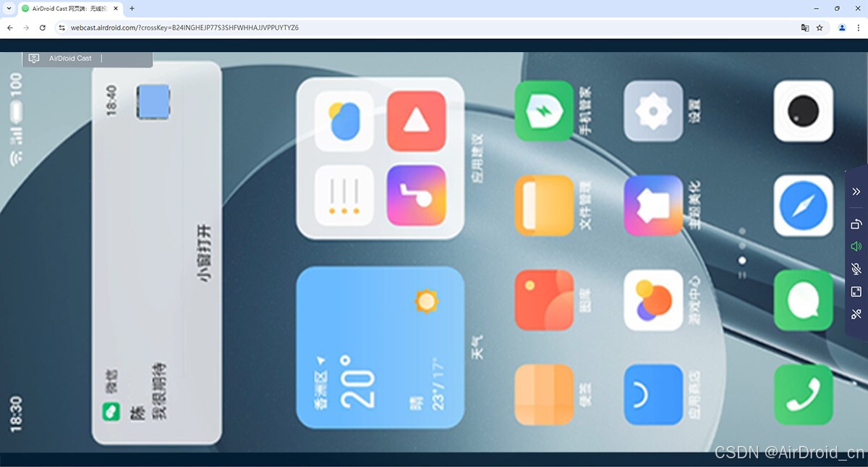Open the Chrome profile avatar
868x467 pixels.
pos(842,28)
